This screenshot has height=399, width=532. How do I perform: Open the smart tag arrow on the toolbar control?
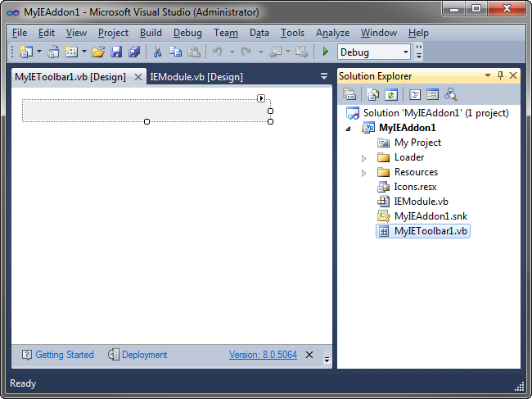(261, 98)
